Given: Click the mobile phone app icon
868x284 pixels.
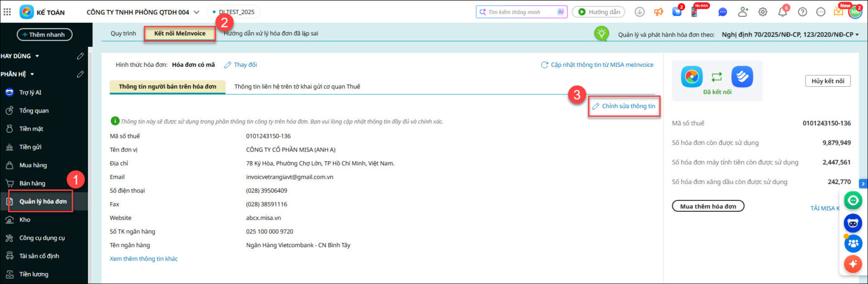Looking at the screenshot, I should (694, 12).
